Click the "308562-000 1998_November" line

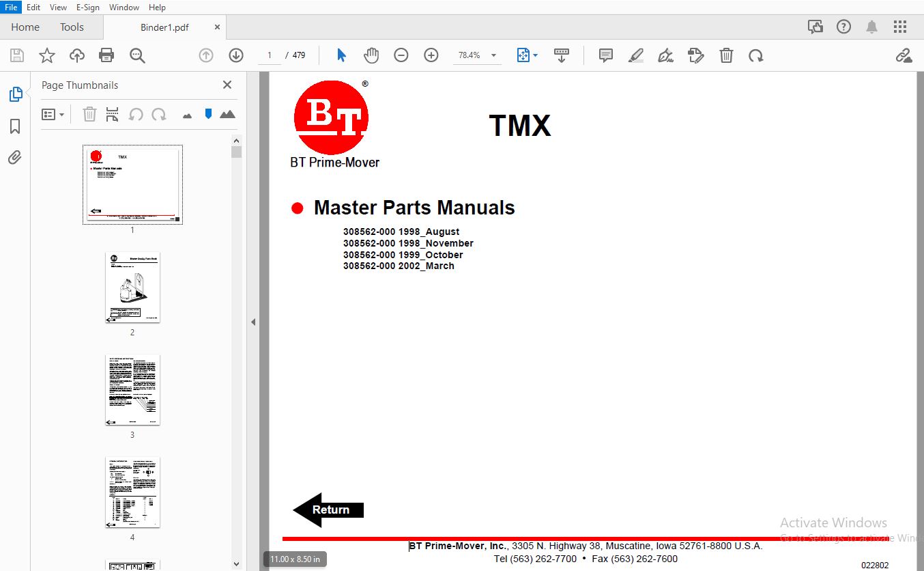pos(408,243)
